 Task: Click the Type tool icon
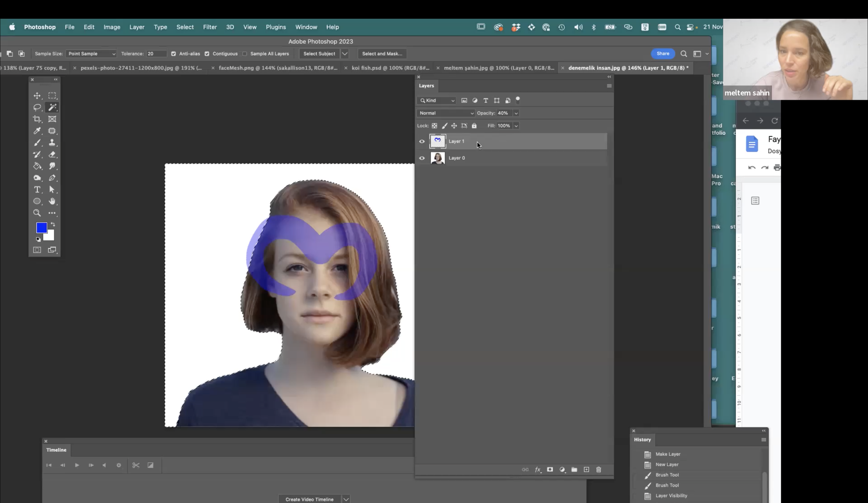37,189
